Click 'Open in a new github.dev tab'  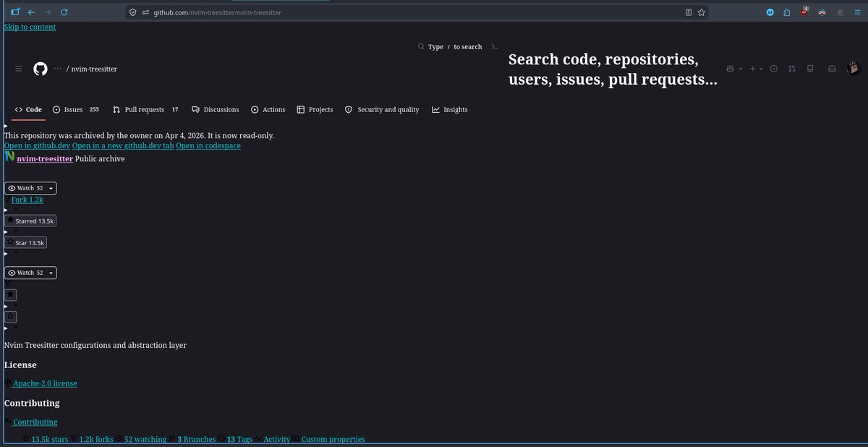coord(123,145)
